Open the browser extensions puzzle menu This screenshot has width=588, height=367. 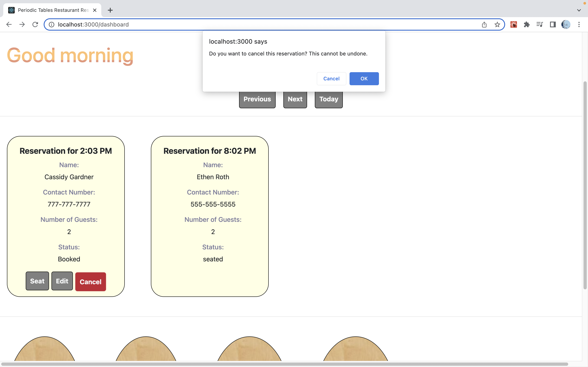tap(526, 24)
